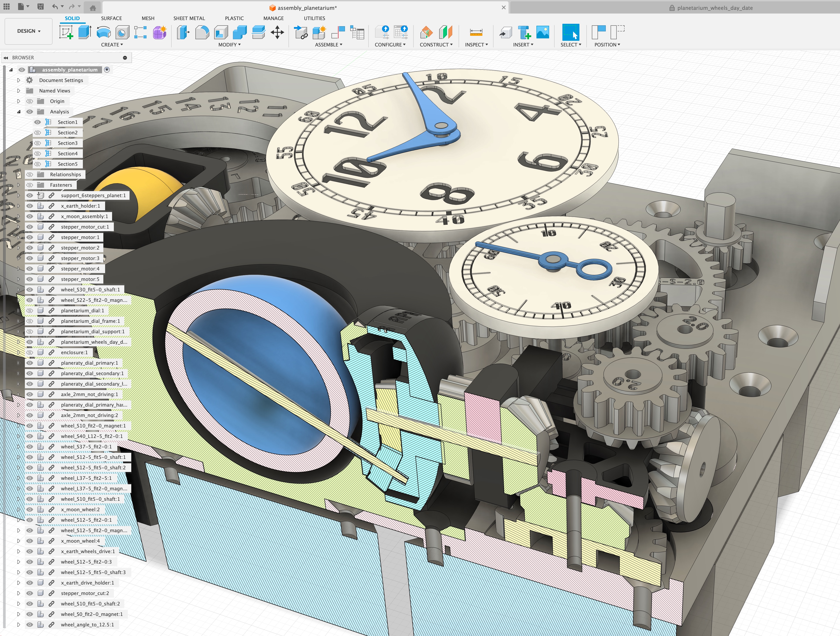The image size is (840, 636).
Task: Click the Redo arrow icon
Action: tap(72, 7)
